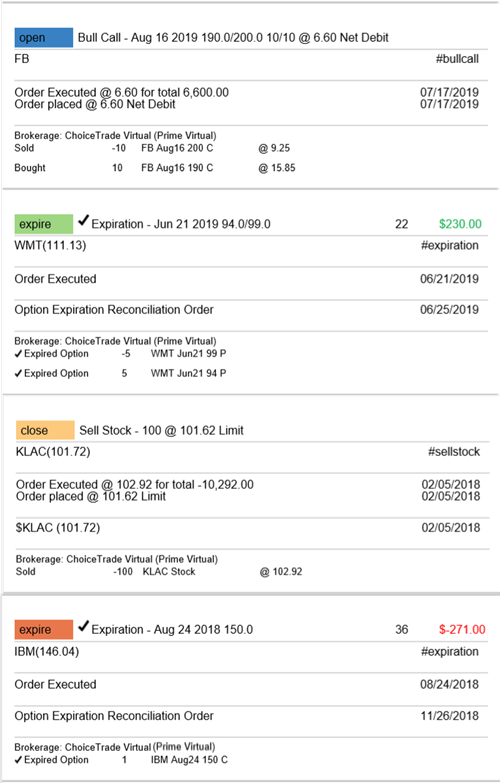Click the $-271.00 loss amount

pyautogui.click(x=462, y=629)
